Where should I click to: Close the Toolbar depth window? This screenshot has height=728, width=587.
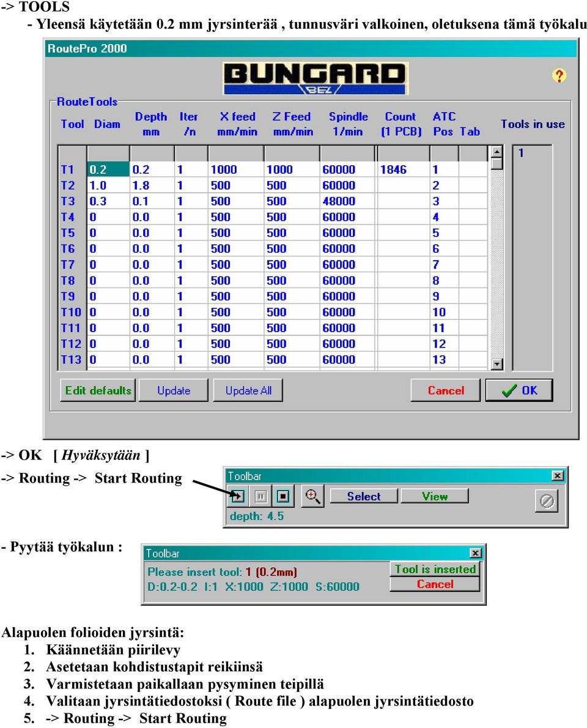point(557,475)
